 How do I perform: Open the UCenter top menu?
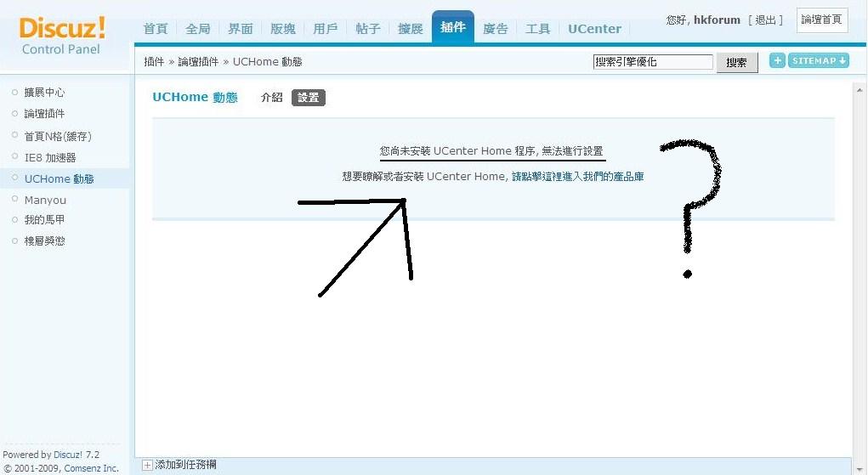click(x=594, y=28)
